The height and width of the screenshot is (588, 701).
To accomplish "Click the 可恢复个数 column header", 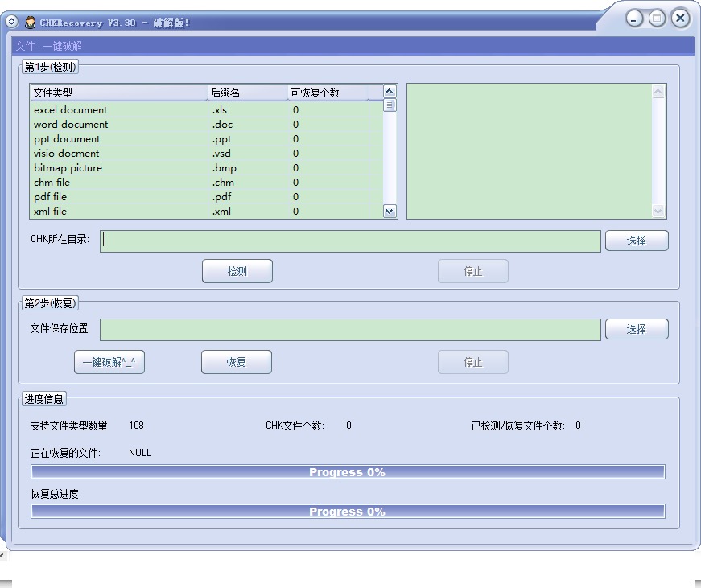I will 328,93.
